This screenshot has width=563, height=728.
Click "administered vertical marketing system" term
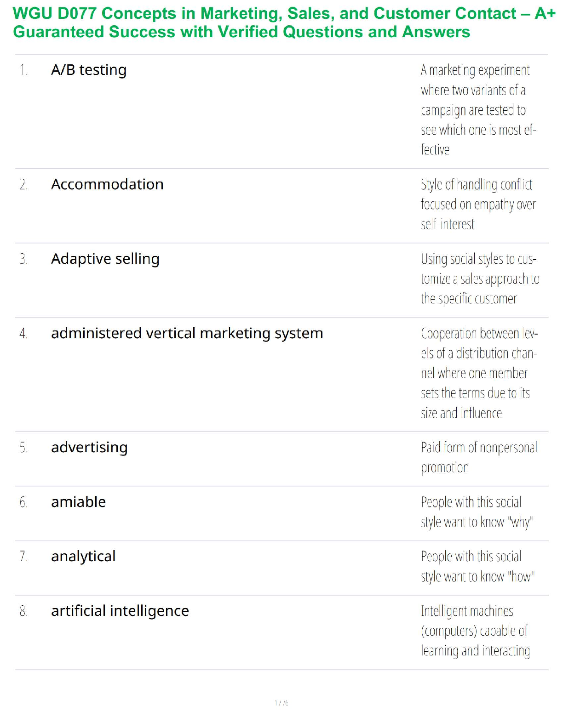coord(187,333)
